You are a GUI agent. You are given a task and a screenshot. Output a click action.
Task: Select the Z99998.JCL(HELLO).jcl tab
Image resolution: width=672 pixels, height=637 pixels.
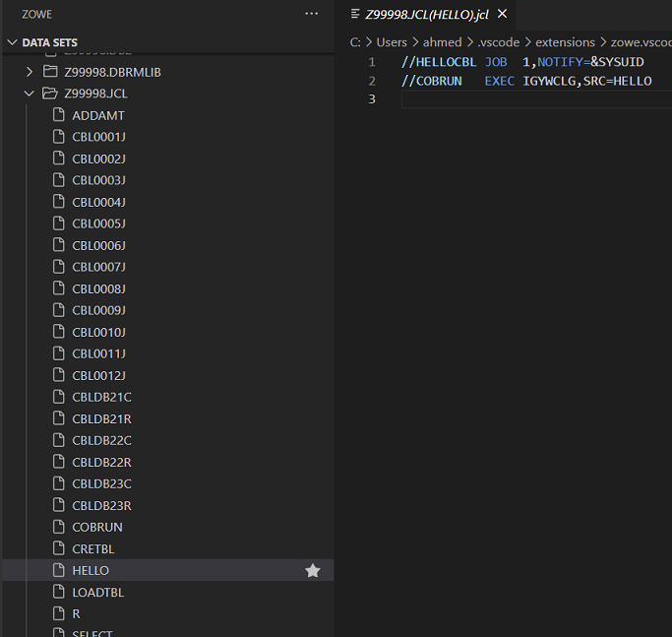coord(425,14)
